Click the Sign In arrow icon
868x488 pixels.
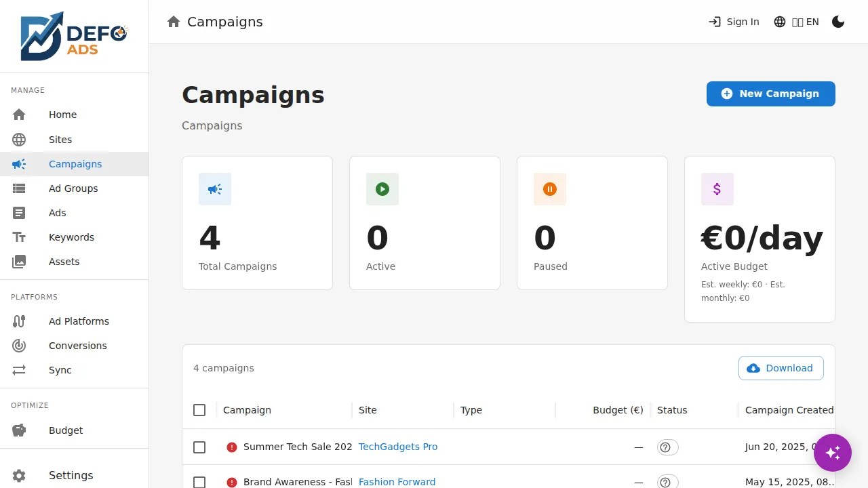point(715,22)
